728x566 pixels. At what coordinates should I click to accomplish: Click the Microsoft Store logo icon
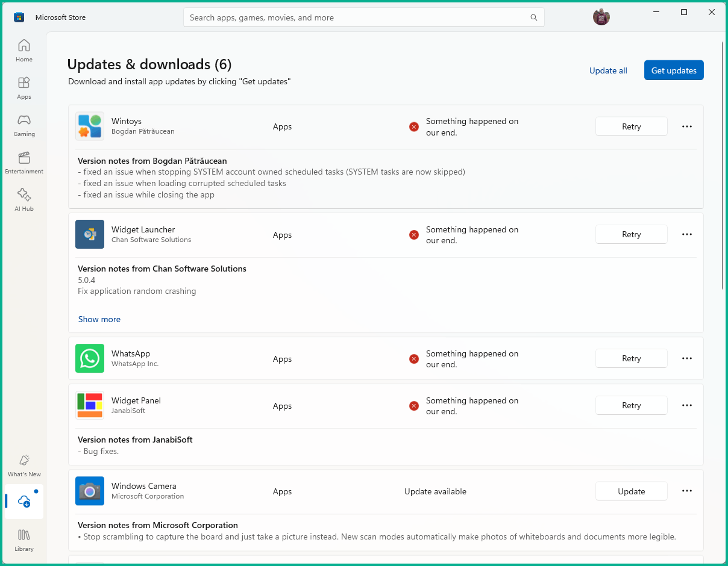[19, 17]
